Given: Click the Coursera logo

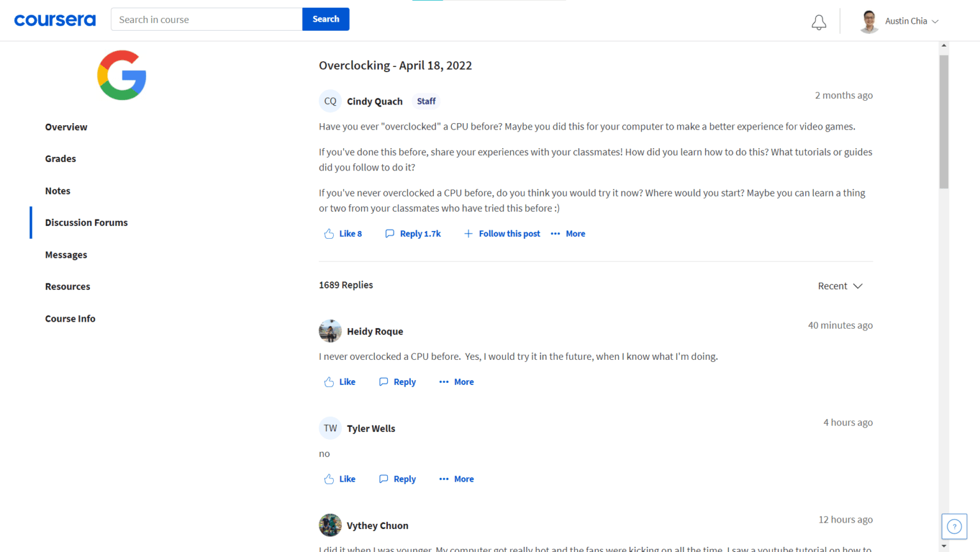Looking at the screenshot, I should pyautogui.click(x=54, y=19).
